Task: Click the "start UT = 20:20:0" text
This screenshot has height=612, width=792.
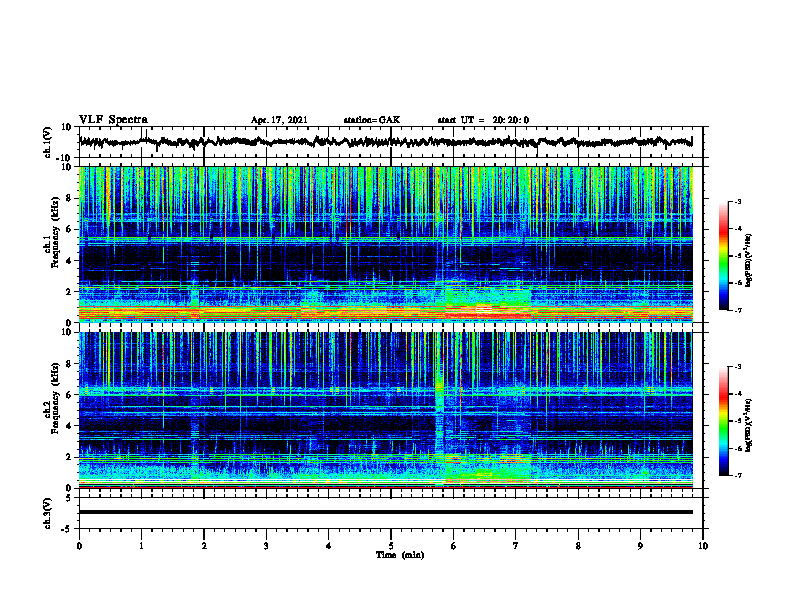Action: tap(483, 120)
